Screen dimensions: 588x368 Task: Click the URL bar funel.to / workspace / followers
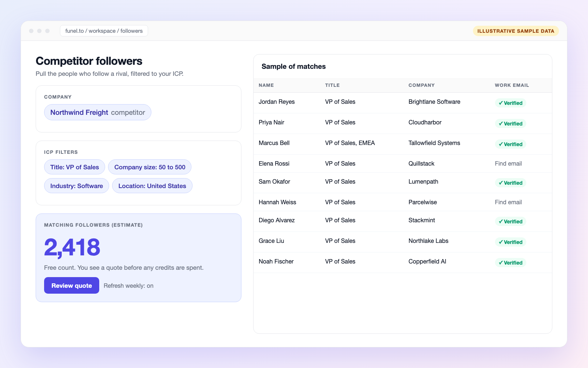104,31
